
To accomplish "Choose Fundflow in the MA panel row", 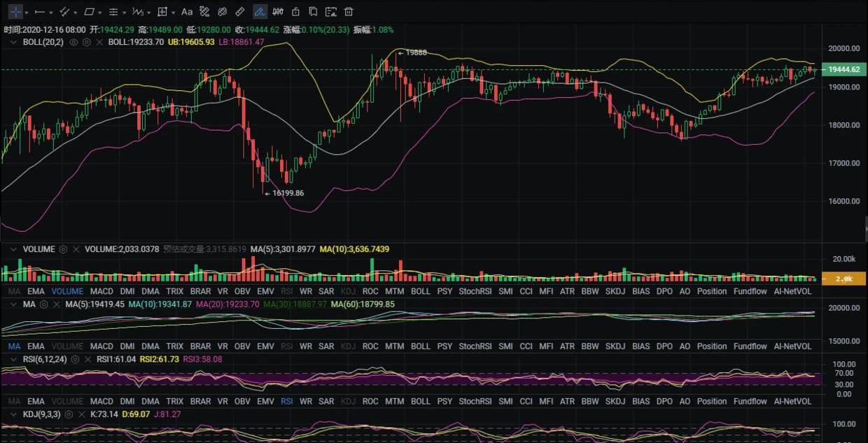I will (750, 346).
